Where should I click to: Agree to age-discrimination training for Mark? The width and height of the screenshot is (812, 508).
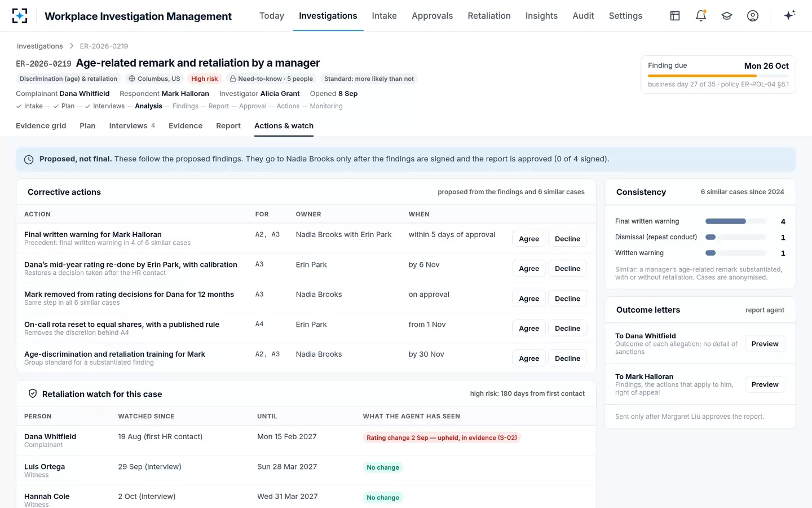tap(529, 358)
